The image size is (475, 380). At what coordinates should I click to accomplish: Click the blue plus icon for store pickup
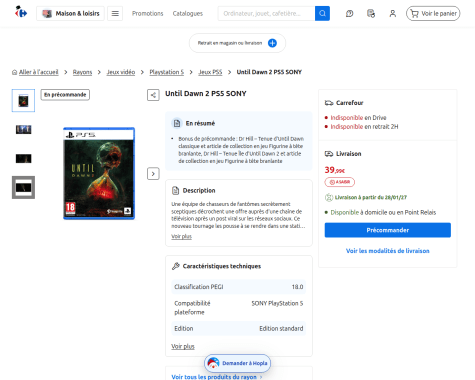(x=272, y=43)
